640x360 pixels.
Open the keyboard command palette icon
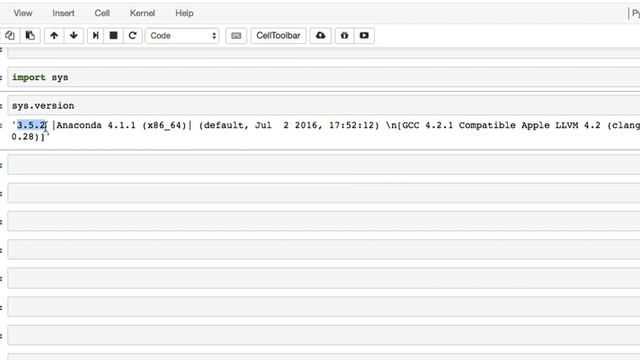coord(236,36)
